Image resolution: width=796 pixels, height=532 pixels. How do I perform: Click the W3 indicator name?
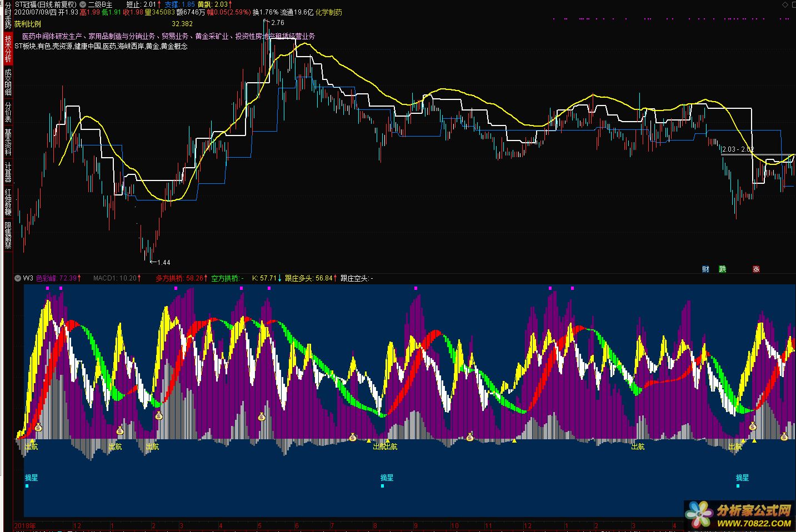tap(28, 278)
